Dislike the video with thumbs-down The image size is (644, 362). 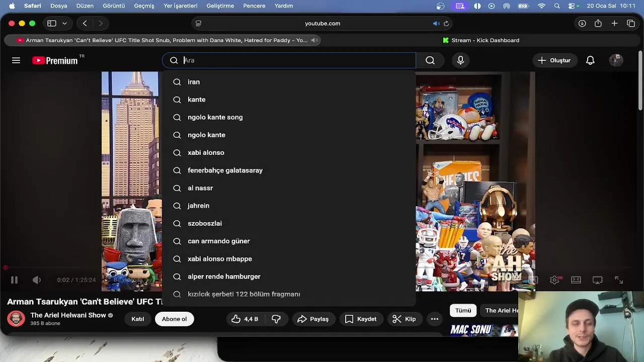point(276,319)
